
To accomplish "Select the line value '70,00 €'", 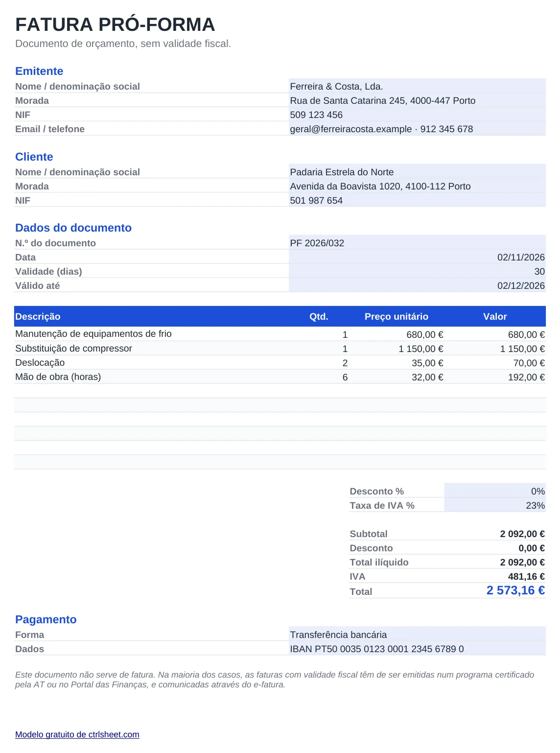I will (529, 363).
